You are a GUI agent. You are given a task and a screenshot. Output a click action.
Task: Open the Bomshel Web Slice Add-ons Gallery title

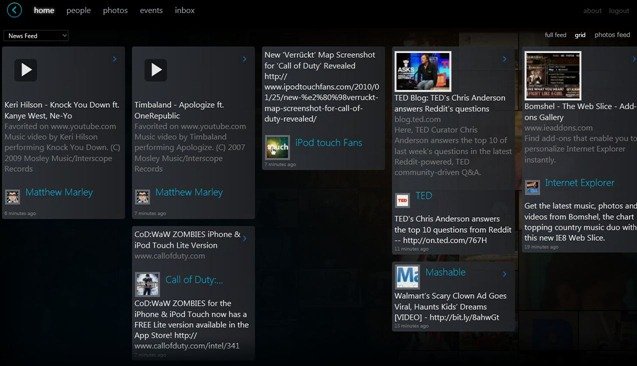(x=580, y=112)
